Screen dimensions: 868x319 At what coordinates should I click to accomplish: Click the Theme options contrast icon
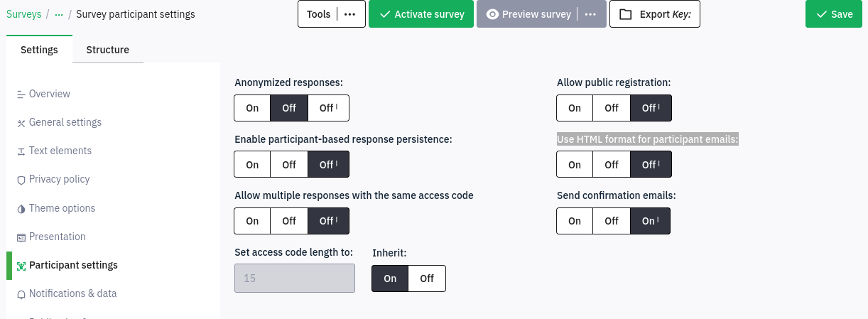pos(21,209)
